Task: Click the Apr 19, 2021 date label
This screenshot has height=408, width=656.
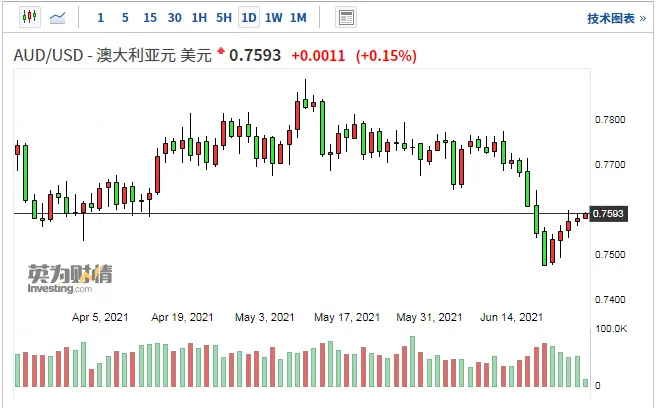Action: (182, 317)
